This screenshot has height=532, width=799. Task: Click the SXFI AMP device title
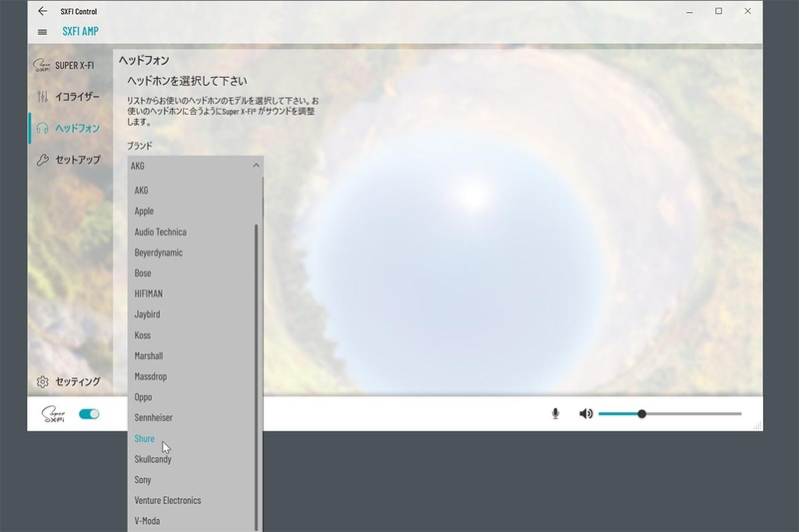(x=81, y=31)
